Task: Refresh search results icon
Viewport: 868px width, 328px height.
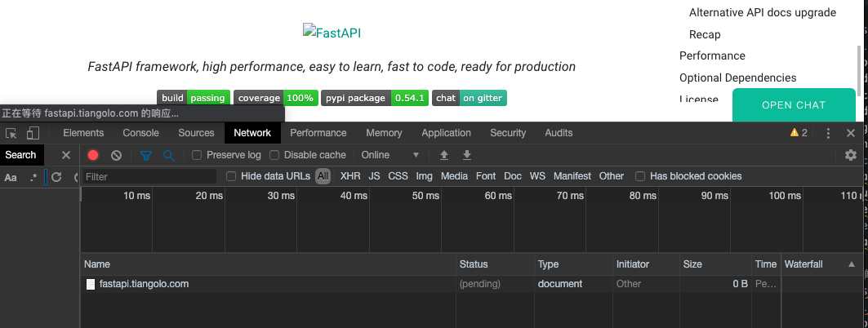Action: coord(56,178)
